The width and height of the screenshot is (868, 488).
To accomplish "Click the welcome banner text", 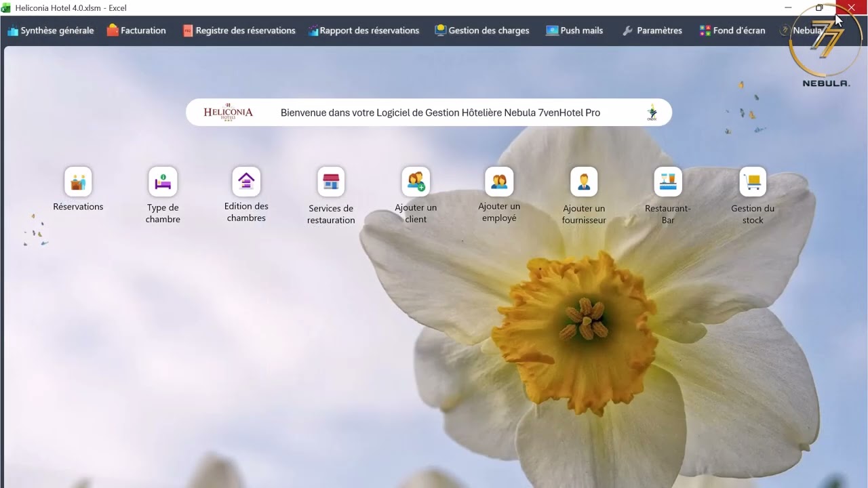I will 440,113.
